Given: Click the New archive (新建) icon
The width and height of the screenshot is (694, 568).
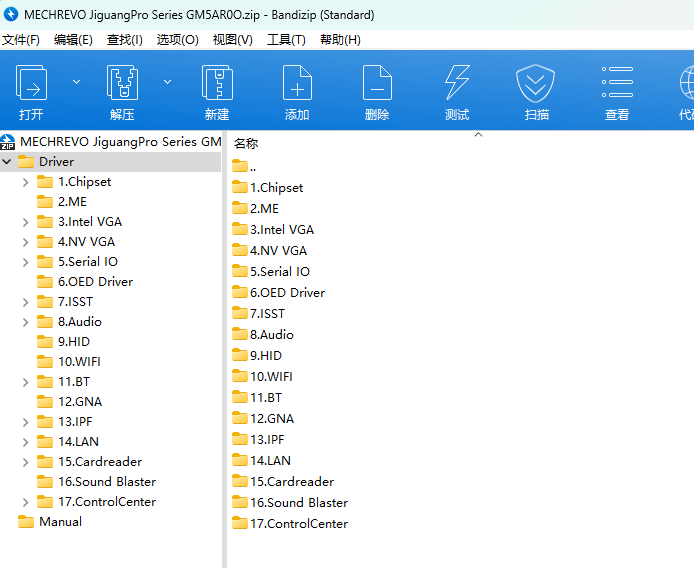Looking at the screenshot, I should (x=217, y=82).
